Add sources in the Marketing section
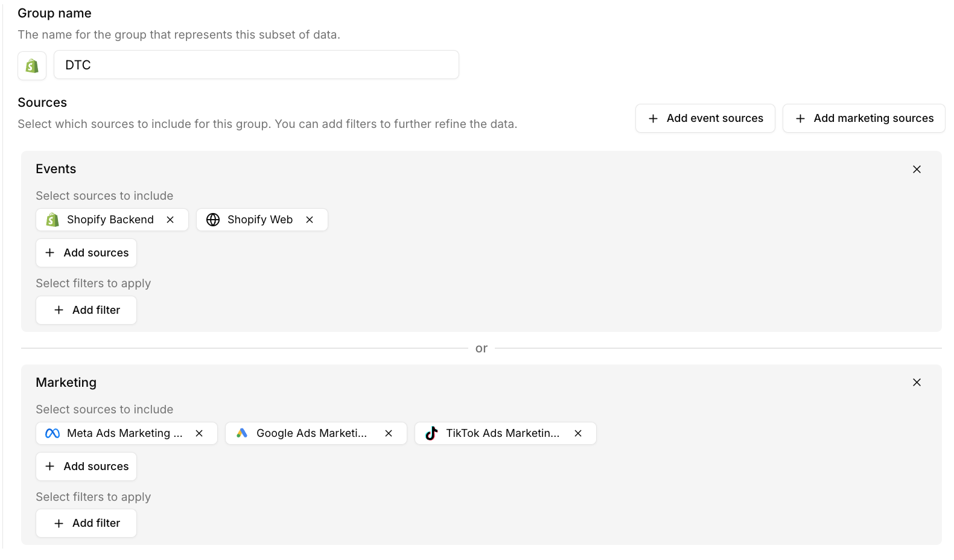Screen dimensions: 954x560 click(86, 466)
